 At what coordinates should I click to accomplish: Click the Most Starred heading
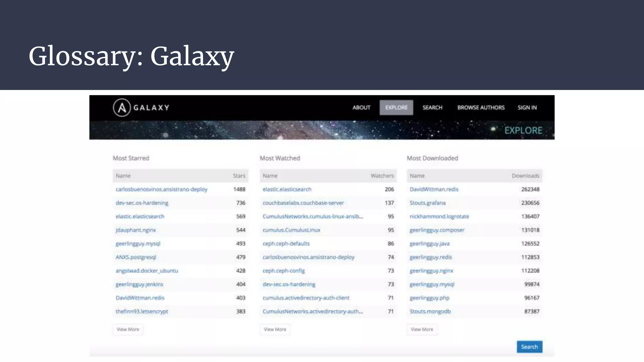tap(131, 158)
